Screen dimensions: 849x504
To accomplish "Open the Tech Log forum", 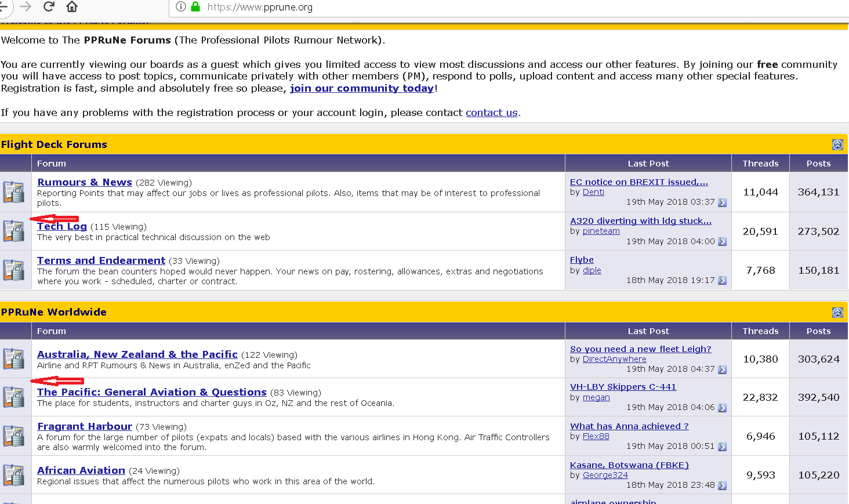I will pyautogui.click(x=62, y=226).
